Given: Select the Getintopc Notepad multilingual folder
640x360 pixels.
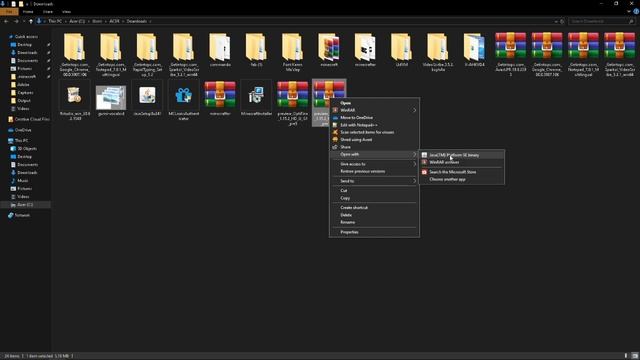Looking at the screenshot, I should (111, 55).
